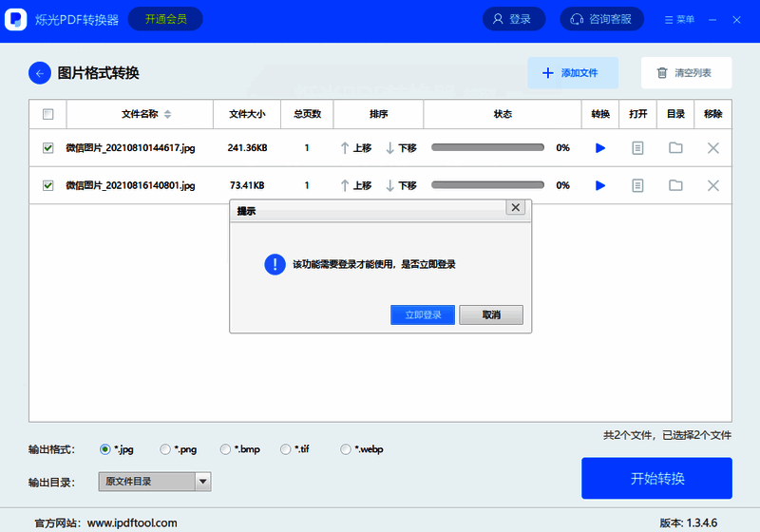This screenshot has height=532, width=760.
Task: Click the blue exclamation icon in dialog
Action: click(x=275, y=264)
